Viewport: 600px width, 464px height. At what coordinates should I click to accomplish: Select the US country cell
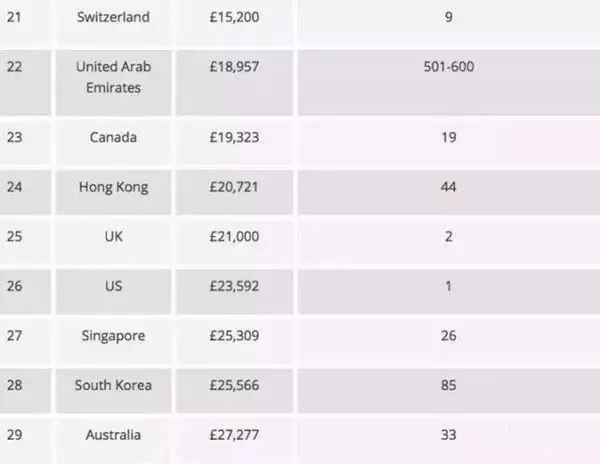[112, 286]
